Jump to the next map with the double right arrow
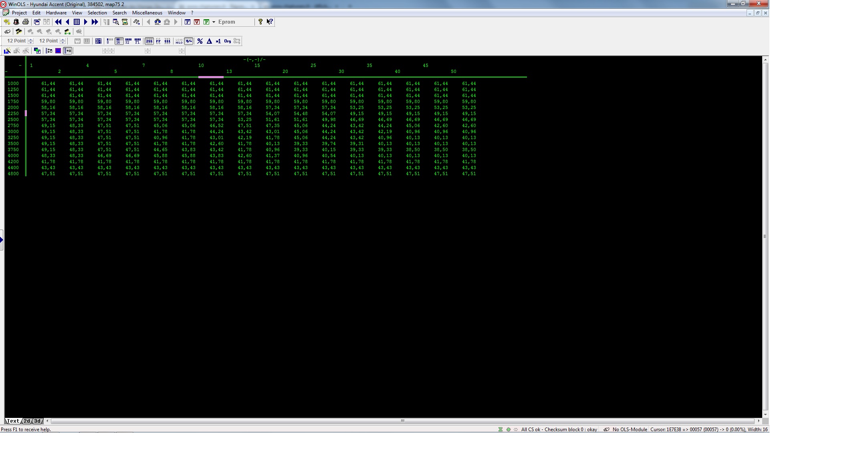The image size is (868, 468). pyautogui.click(x=95, y=22)
